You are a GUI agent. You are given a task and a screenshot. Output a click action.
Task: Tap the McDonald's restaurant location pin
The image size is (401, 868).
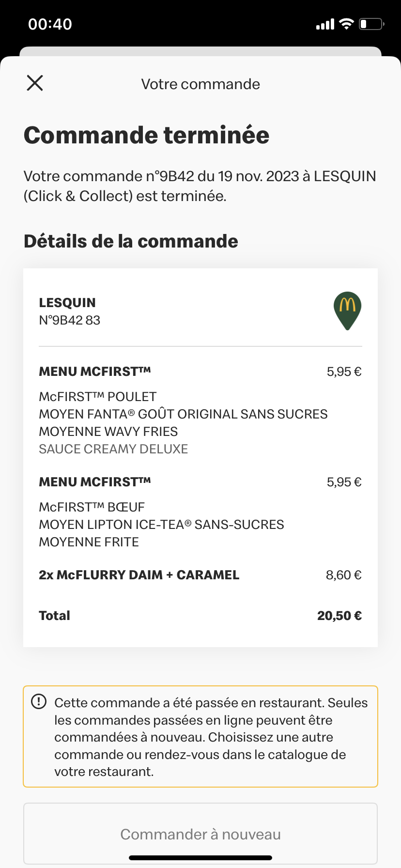347,310
